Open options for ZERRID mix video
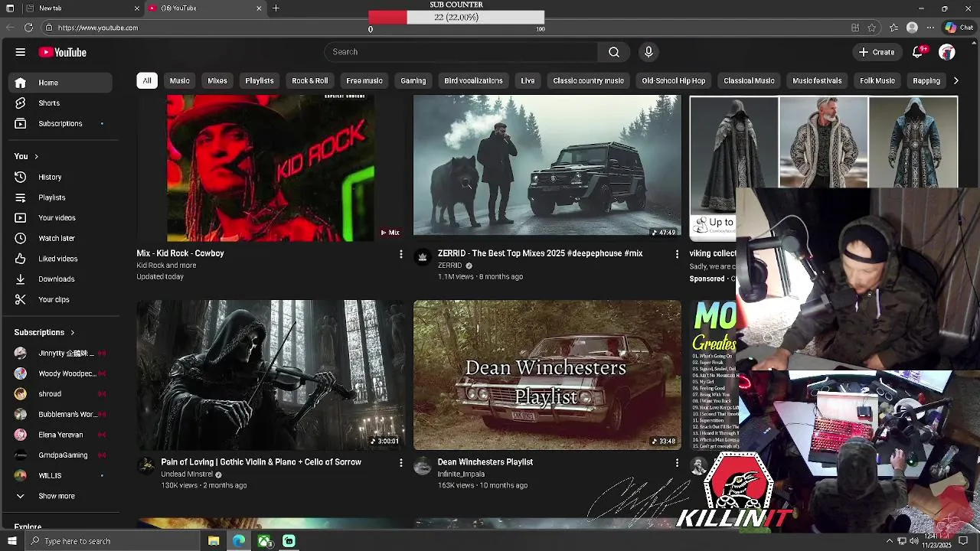Viewport: 980px width, 551px height. pyautogui.click(x=677, y=254)
